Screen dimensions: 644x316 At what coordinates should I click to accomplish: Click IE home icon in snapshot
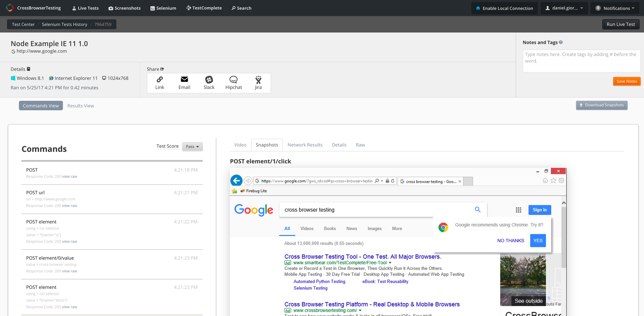(x=545, y=180)
